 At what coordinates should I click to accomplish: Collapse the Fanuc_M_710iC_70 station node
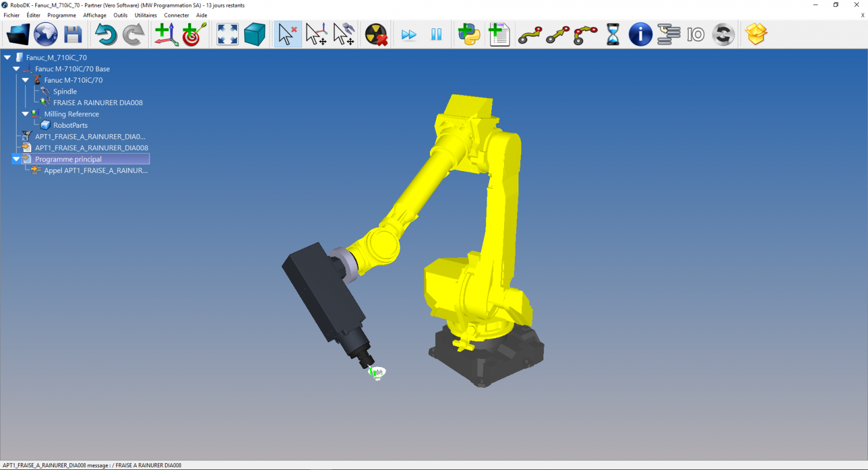(x=8, y=57)
